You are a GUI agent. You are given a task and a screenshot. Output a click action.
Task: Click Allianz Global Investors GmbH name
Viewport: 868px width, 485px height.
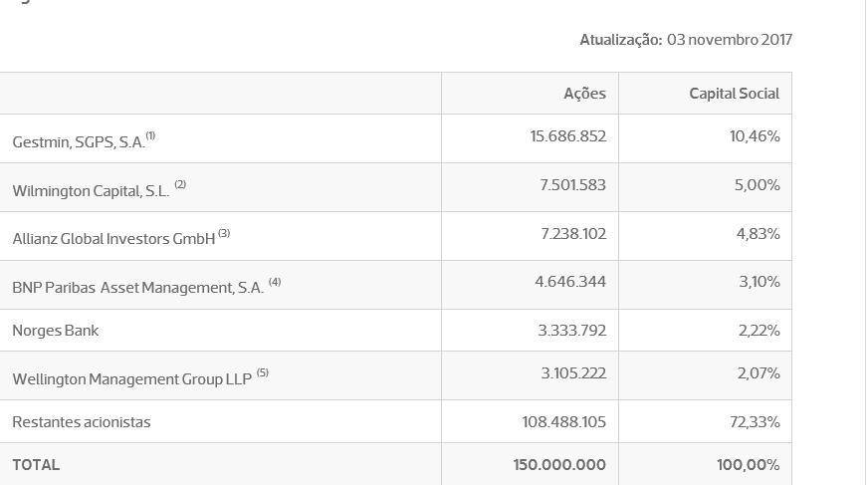(x=113, y=239)
